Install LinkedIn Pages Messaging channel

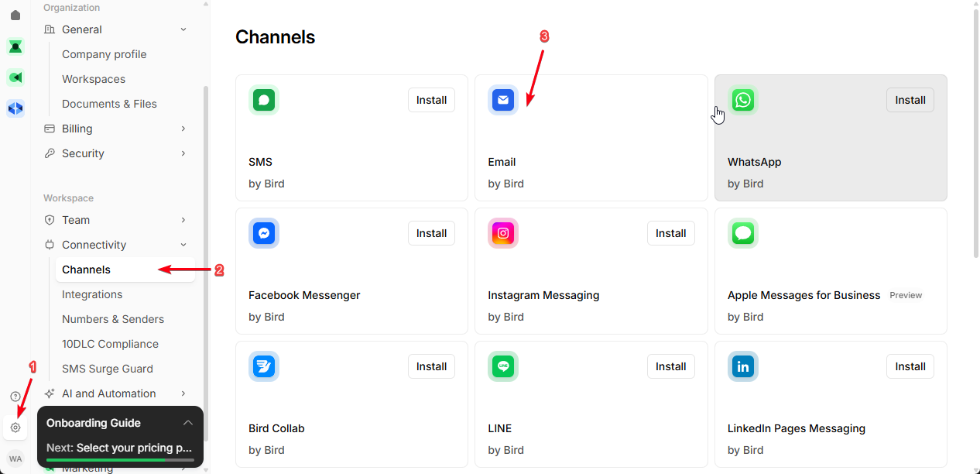click(x=910, y=366)
